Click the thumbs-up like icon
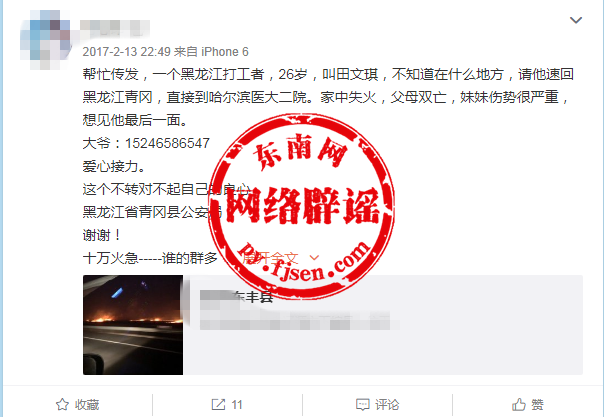 point(519,404)
